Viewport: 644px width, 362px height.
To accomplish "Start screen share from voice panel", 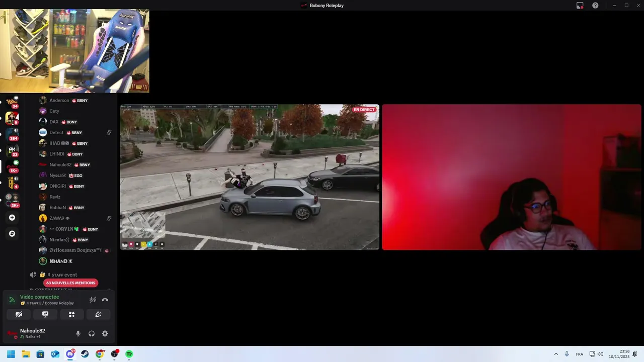I will click(45, 314).
